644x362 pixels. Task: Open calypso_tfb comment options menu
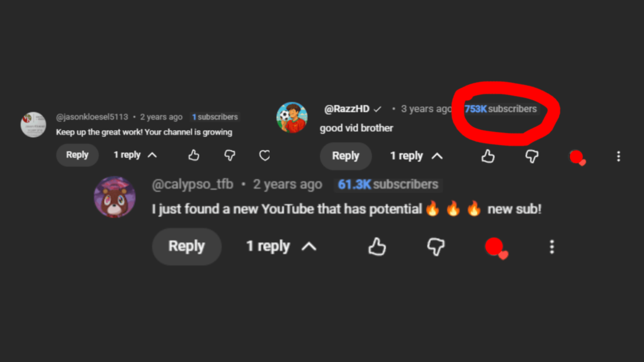pos(552,246)
